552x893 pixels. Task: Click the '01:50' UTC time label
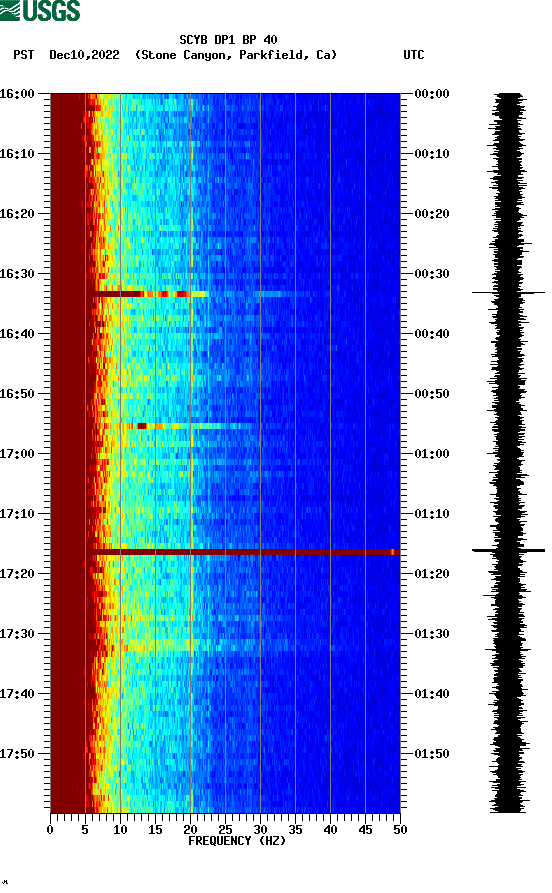[432, 753]
